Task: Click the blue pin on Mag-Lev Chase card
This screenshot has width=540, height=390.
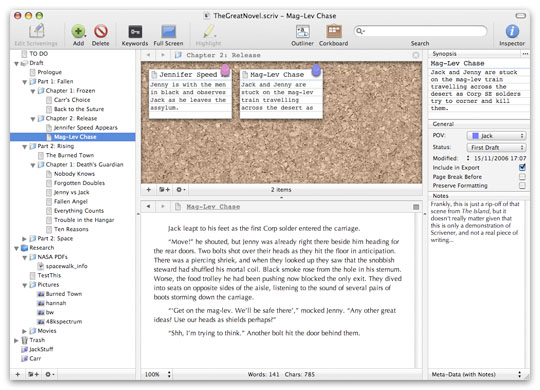Action: pyautogui.click(x=316, y=70)
